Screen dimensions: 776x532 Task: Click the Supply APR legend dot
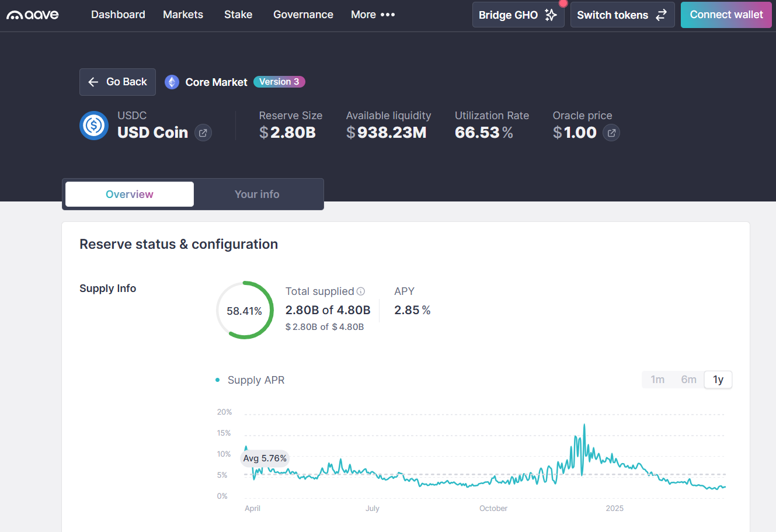tap(218, 380)
